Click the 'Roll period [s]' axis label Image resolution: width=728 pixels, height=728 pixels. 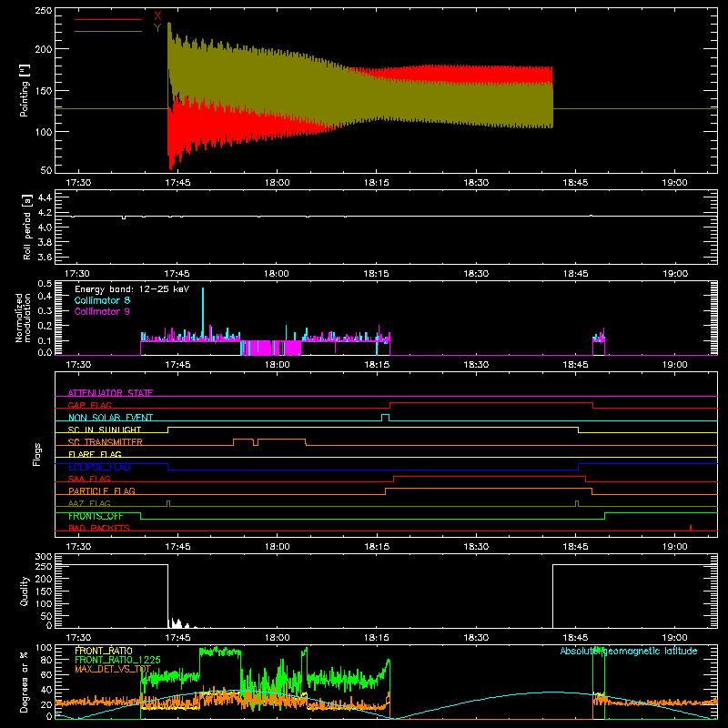coord(27,227)
